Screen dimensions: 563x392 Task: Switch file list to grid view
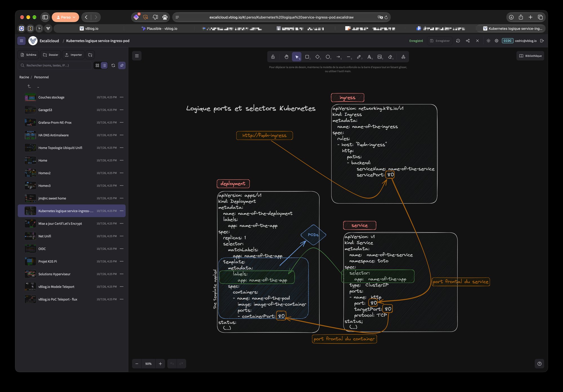click(x=97, y=66)
